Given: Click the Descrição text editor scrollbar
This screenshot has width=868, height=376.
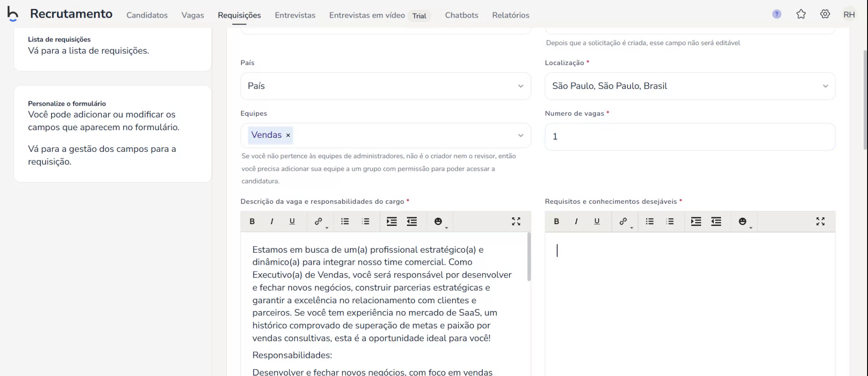Looking at the screenshot, I should 529,258.
